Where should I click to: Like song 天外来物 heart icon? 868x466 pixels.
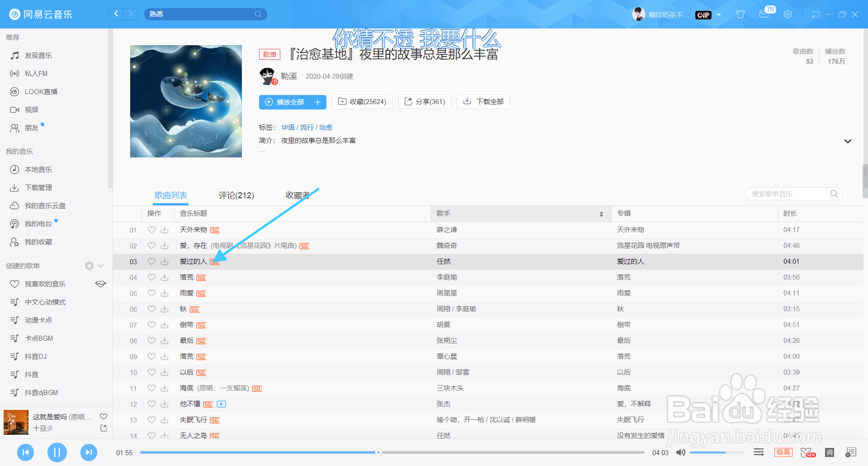click(151, 230)
